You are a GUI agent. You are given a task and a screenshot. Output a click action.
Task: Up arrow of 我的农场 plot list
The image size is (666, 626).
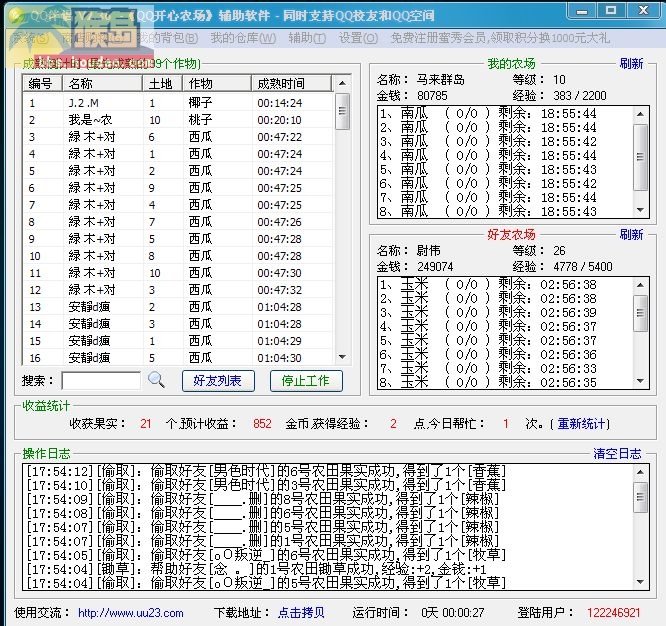641,114
